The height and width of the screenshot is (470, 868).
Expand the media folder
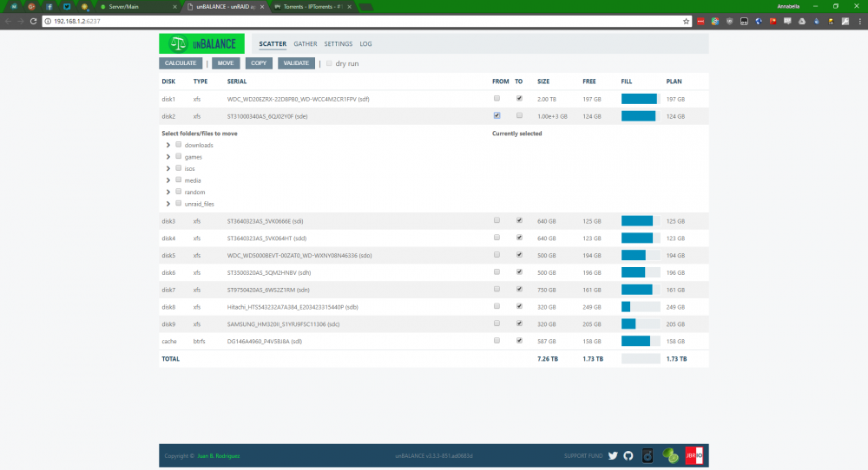(168, 180)
